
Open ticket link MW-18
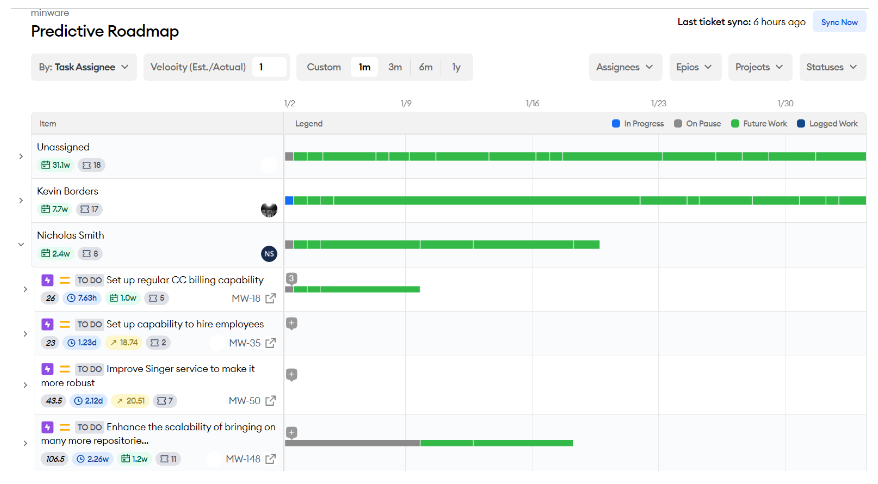coord(246,299)
